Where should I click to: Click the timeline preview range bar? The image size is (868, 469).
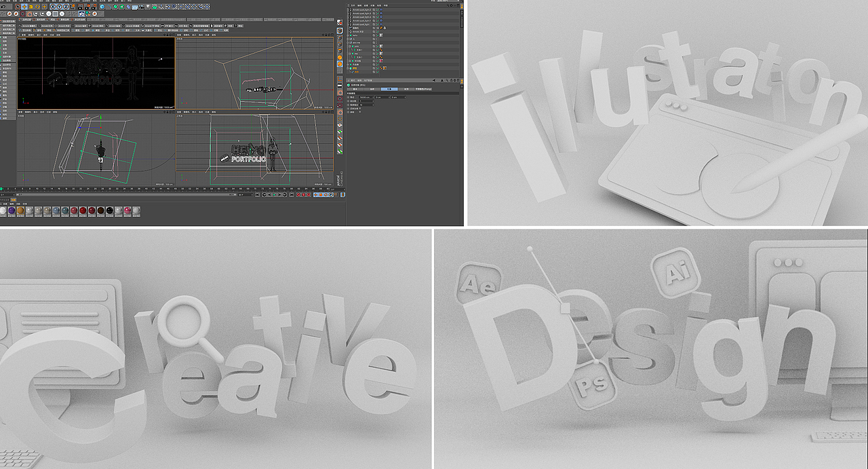click(125, 195)
